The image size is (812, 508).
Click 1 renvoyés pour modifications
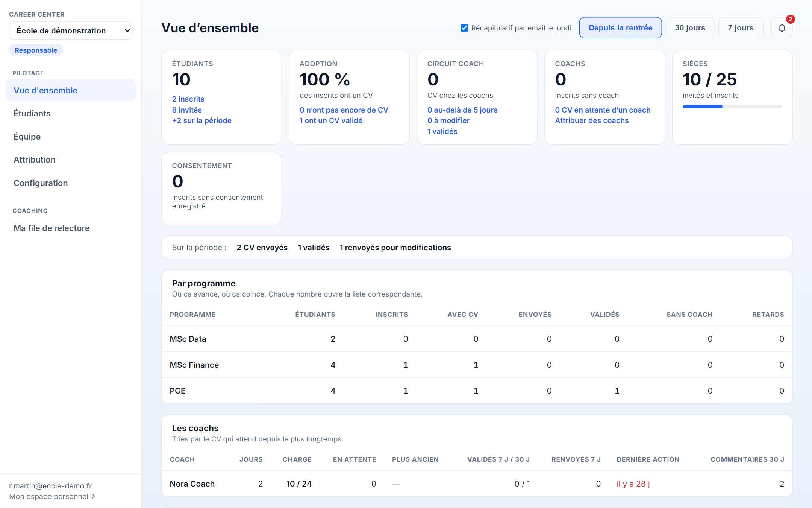pos(395,248)
